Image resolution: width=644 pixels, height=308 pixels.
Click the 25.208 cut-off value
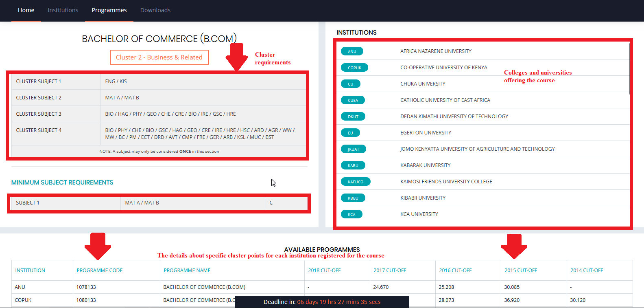pyautogui.click(x=446, y=287)
